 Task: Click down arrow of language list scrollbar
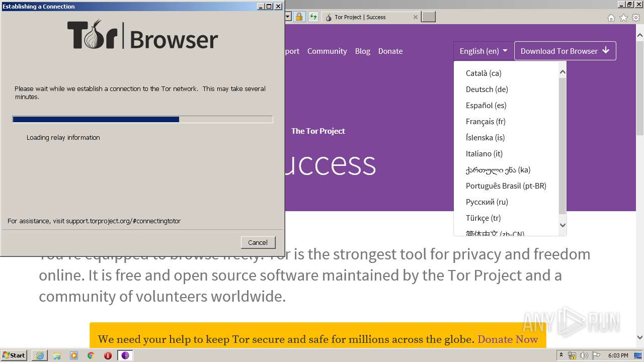click(x=562, y=225)
